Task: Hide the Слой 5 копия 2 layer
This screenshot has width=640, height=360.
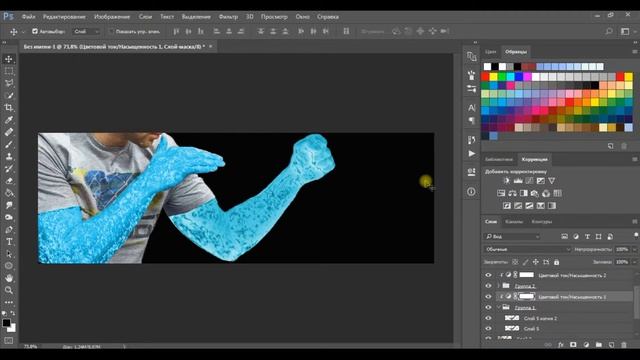Action: 489,318
